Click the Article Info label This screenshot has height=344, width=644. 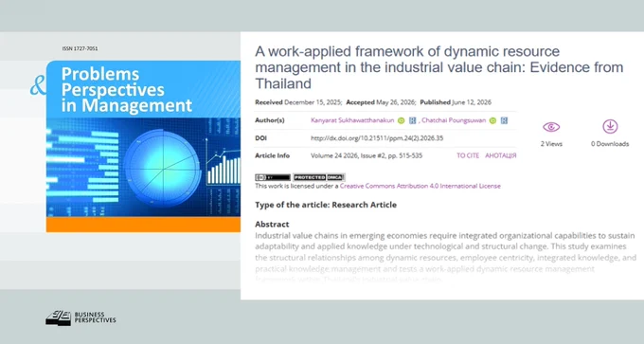click(x=273, y=155)
